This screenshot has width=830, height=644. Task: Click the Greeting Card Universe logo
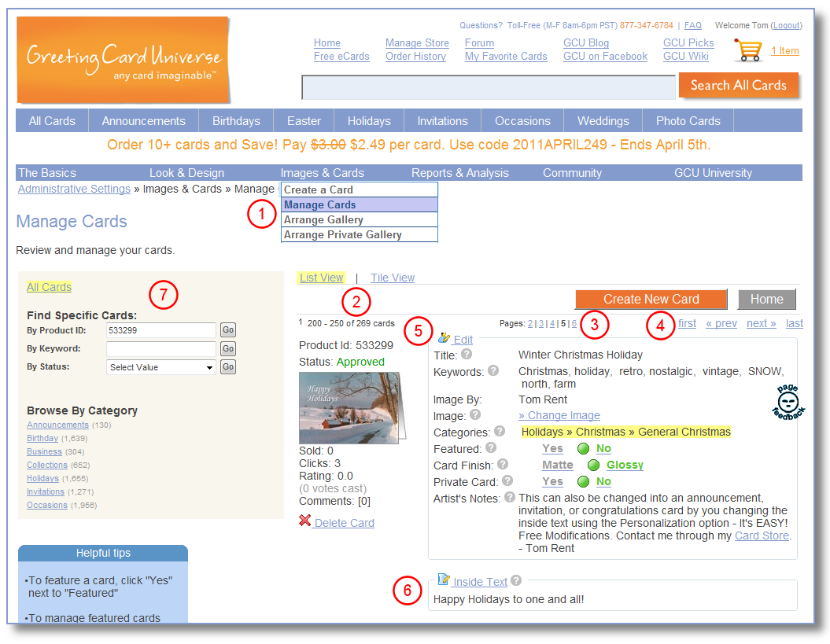[124, 60]
